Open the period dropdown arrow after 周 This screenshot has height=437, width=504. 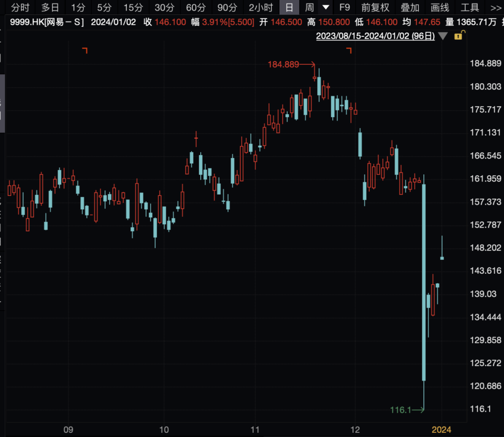(326, 7)
